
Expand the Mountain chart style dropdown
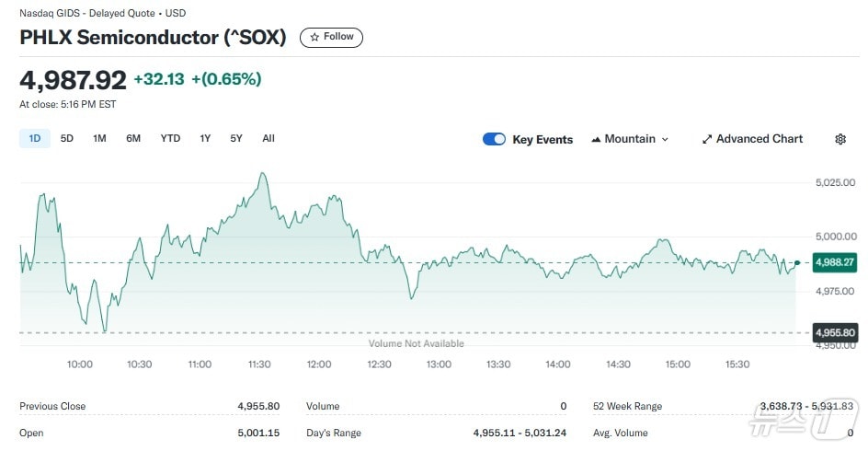coord(665,139)
